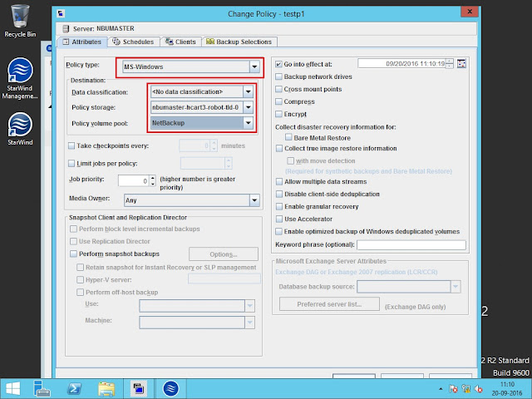The image size is (532, 399).
Task: Enable Cross mount points
Action: (x=278, y=89)
